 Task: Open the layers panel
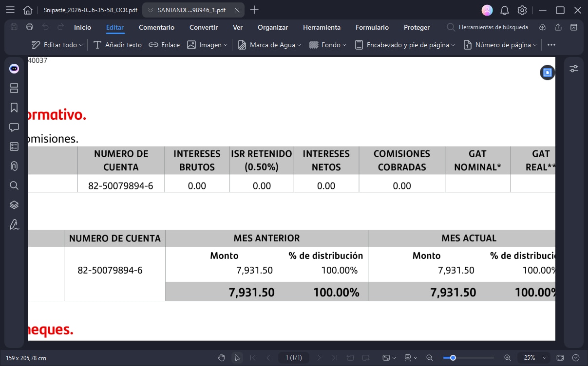[14, 205]
